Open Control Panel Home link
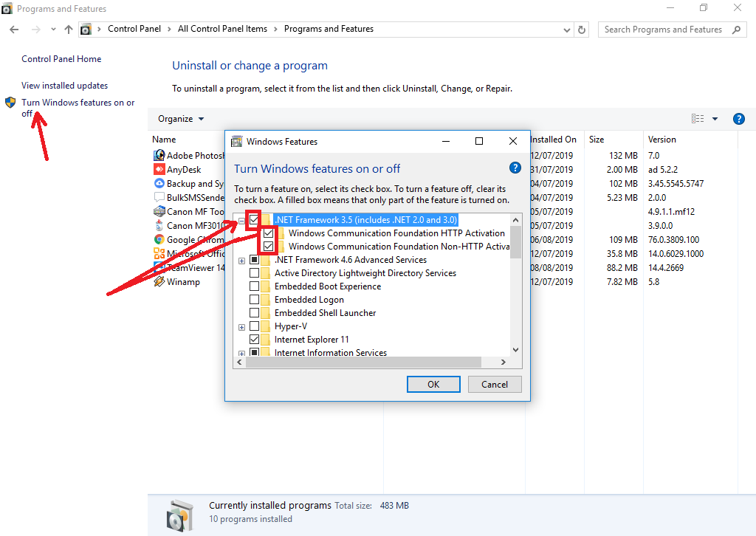The width and height of the screenshot is (756, 536). coord(61,59)
